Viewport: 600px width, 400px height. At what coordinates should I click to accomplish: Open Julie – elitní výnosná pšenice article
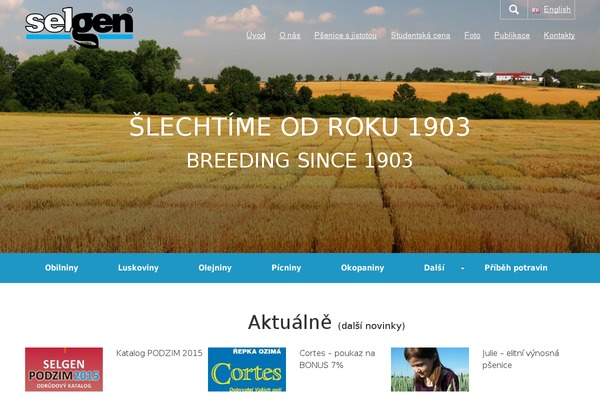[x=520, y=359]
